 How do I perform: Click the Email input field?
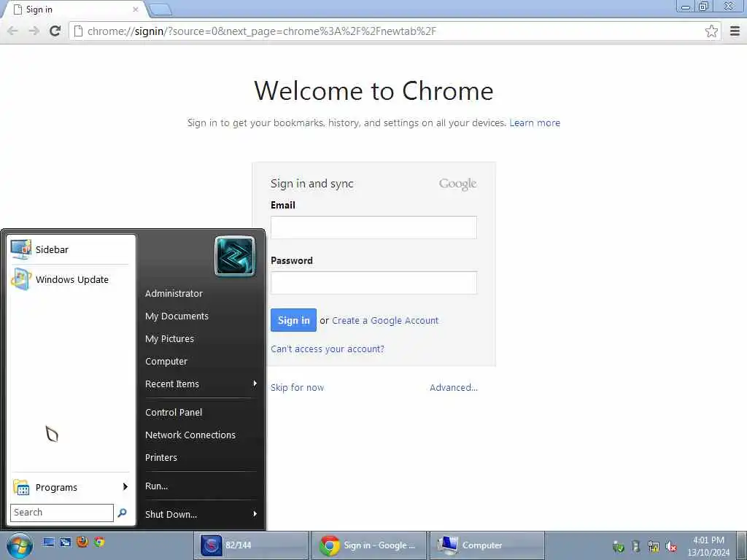[x=373, y=227]
